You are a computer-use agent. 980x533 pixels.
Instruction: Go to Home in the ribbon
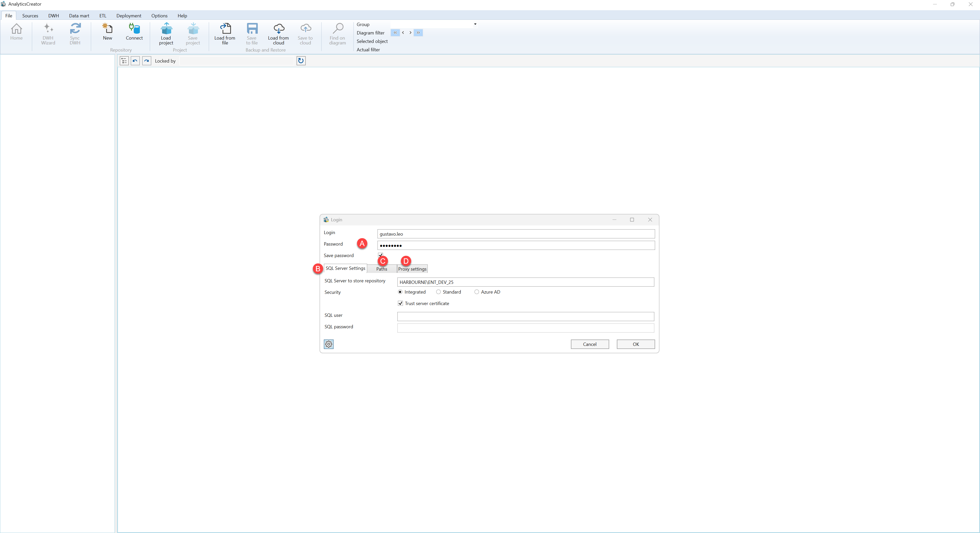pyautogui.click(x=16, y=32)
